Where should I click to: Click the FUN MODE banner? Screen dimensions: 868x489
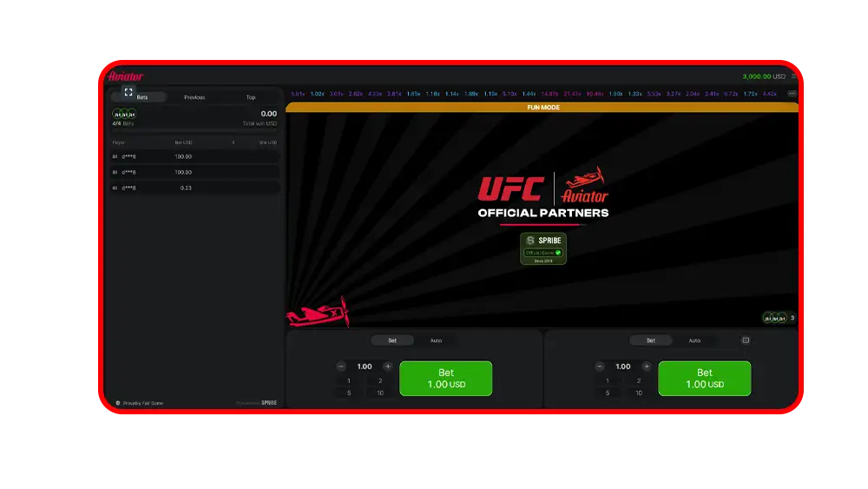[542, 108]
